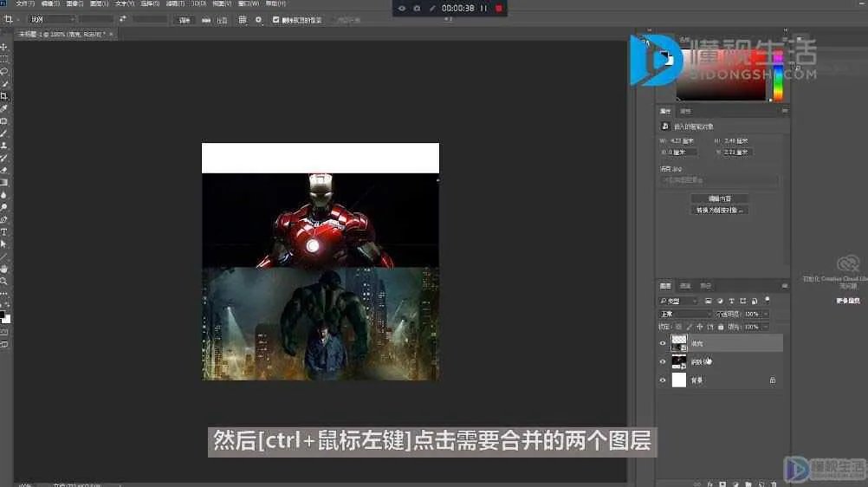Image resolution: width=868 pixels, height=487 pixels.
Task: Switch to the Paths tab
Action: [705, 286]
